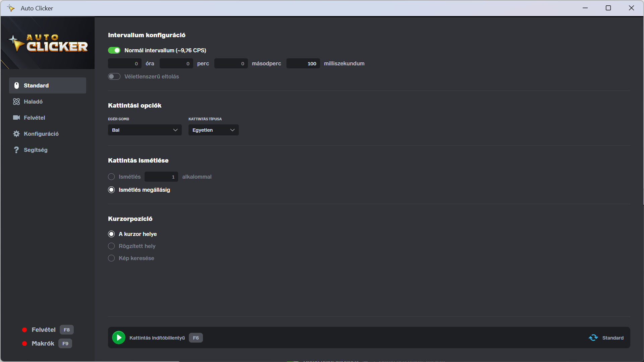Click the red record dot beside Felvétel F8
This screenshot has height=362, width=644.
click(x=24, y=330)
